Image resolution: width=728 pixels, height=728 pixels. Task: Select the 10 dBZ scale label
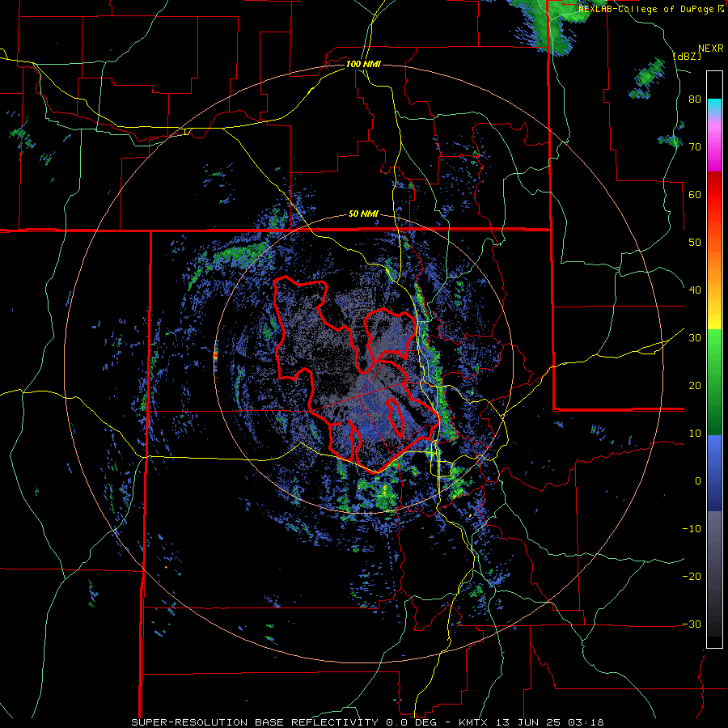click(x=695, y=434)
